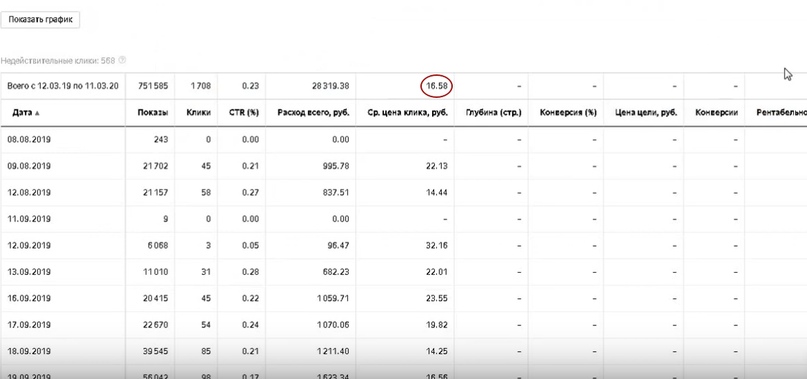The width and height of the screenshot is (807, 379).
Task: Select total clicks value 1 708
Action: click(200, 86)
